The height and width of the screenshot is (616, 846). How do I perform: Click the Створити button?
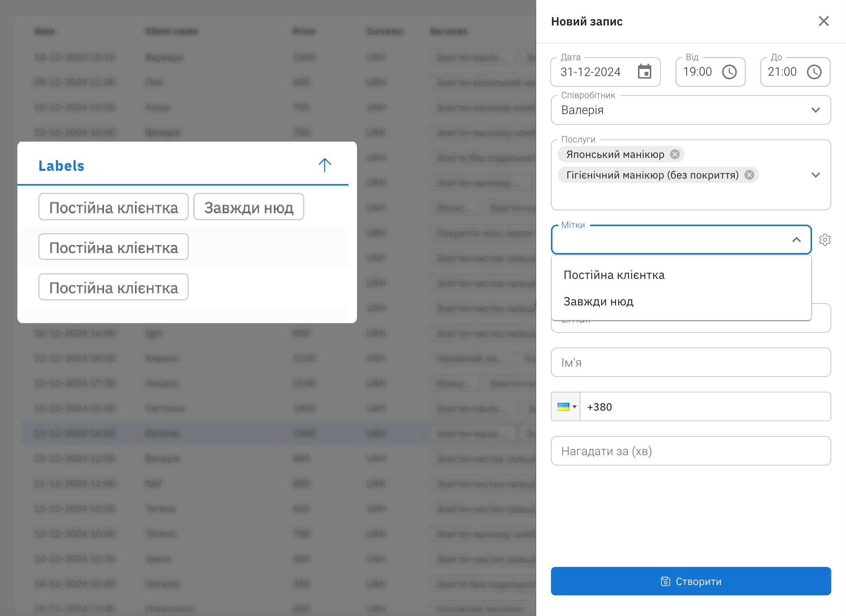click(x=690, y=581)
